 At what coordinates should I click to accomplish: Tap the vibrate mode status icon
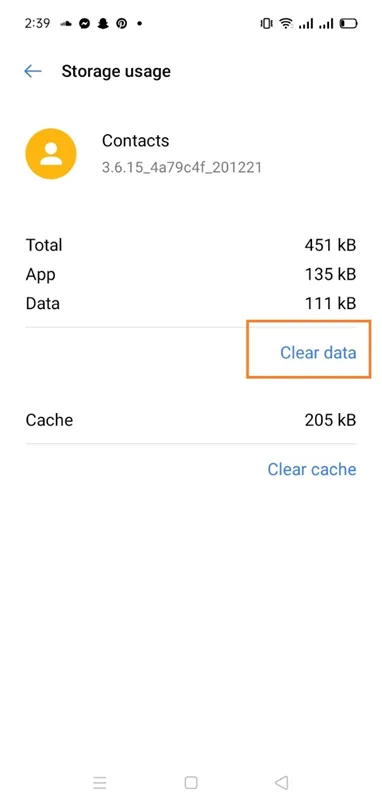point(266,24)
